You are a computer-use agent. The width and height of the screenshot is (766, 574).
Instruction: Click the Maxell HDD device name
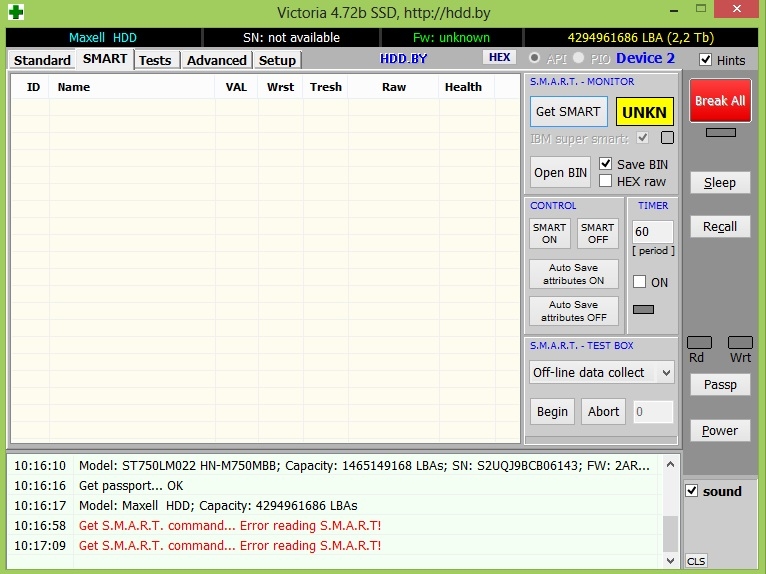click(x=103, y=38)
